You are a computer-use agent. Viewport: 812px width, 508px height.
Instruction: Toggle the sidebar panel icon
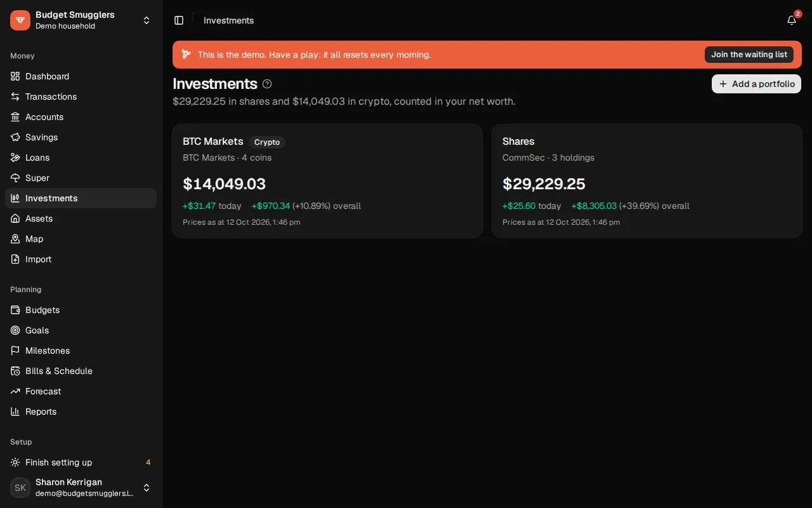(179, 20)
